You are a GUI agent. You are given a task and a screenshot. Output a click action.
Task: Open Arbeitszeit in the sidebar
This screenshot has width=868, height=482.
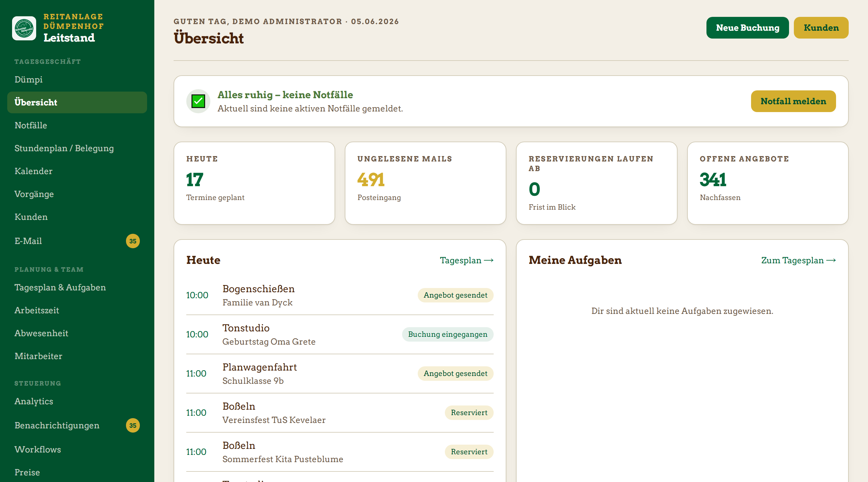pyautogui.click(x=77, y=310)
